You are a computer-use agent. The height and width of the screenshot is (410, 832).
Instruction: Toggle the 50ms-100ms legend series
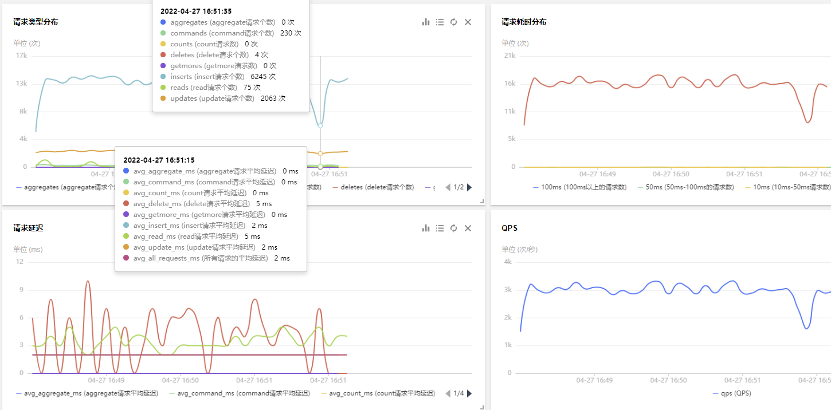[x=690, y=187]
